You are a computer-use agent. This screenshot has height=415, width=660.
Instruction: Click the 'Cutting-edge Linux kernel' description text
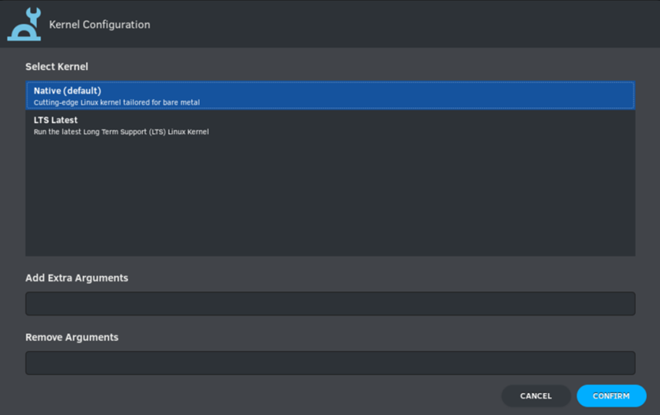pos(117,102)
